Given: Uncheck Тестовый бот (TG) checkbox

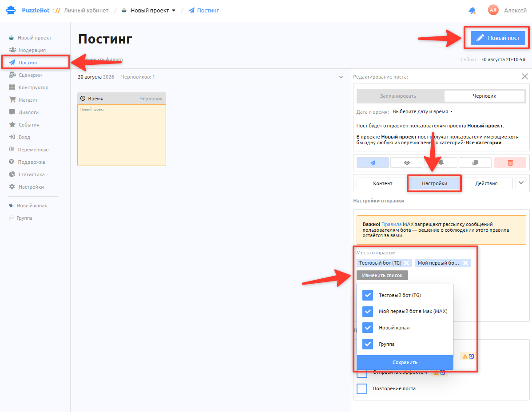Looking at the screenshot, I should (x=367, y=295).
